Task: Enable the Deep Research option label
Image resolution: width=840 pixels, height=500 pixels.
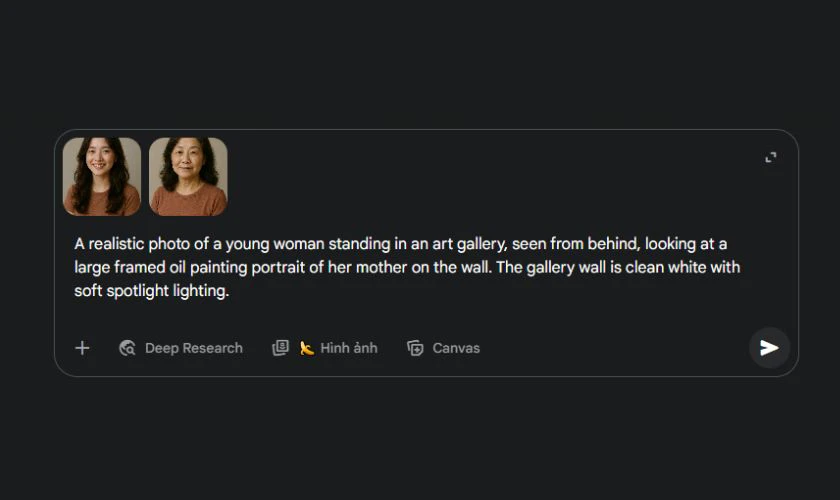Action: coord(193,348)
